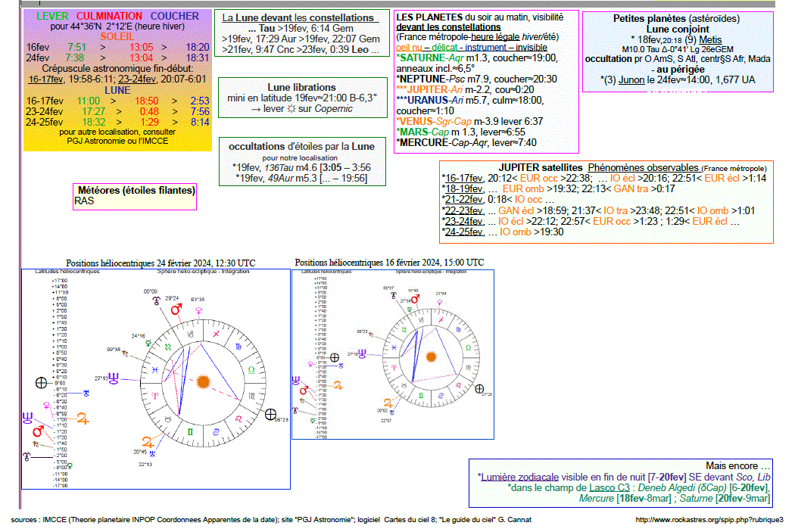Screen dimensions: 798x532
Task: Click Saturn symbol labeled 09°38
Action: tap(125, 353)
